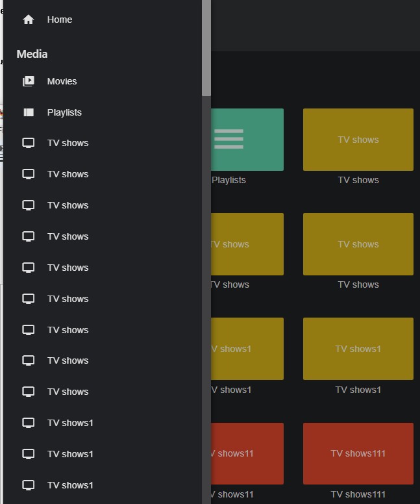Click the TV shows111 caption below the red card
This screenshot has height=504, width=420.
click(x=358, y=494)
